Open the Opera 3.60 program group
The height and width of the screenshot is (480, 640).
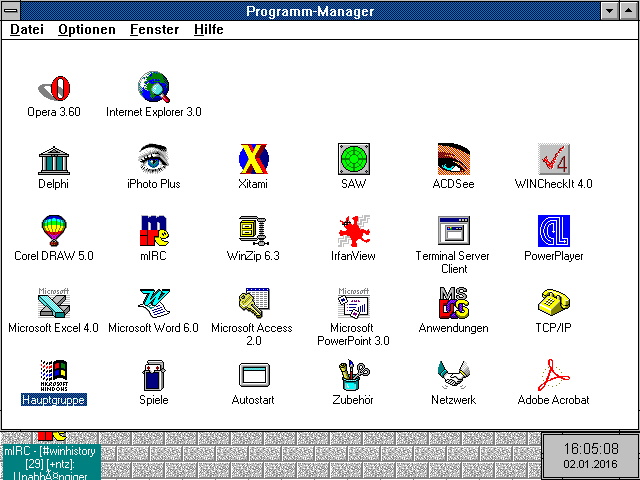point(53,87)
